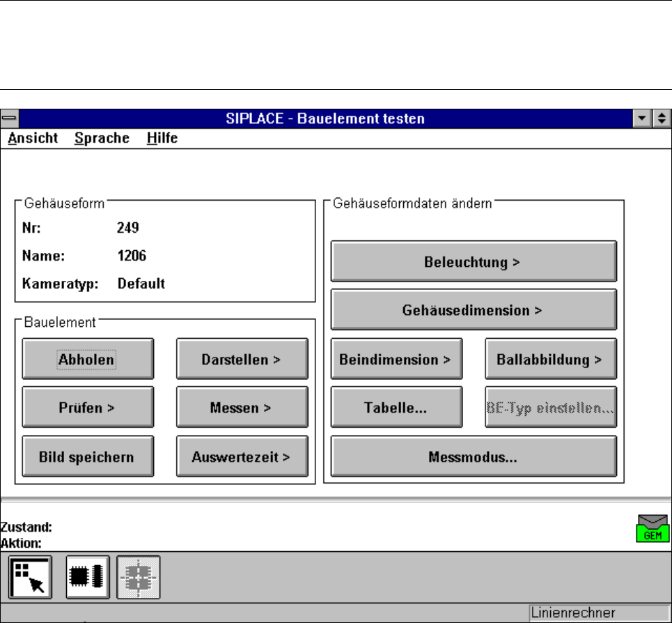The image size is (672, 623).
Task: Open the Ansicht menu
Action: tap(33, 138)
